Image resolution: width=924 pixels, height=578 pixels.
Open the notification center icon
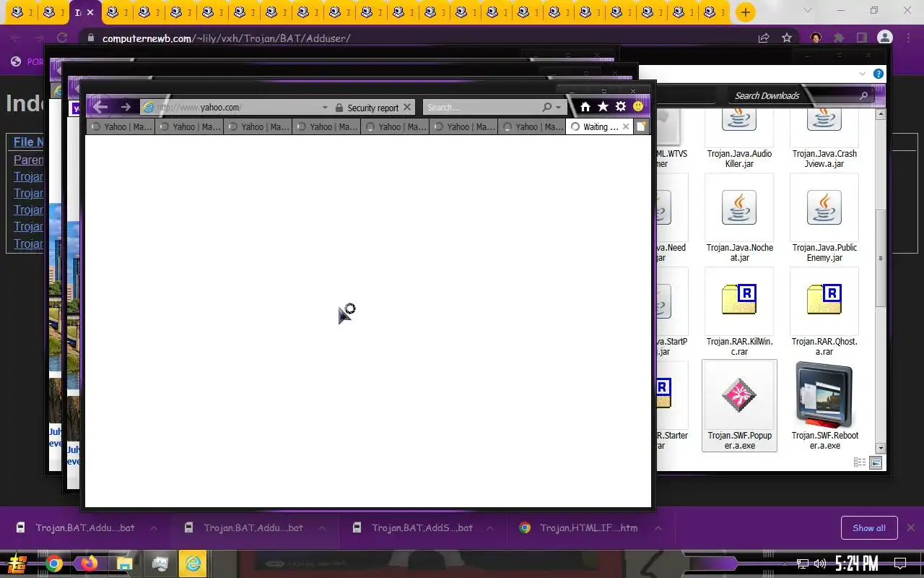tap(900, 564)
